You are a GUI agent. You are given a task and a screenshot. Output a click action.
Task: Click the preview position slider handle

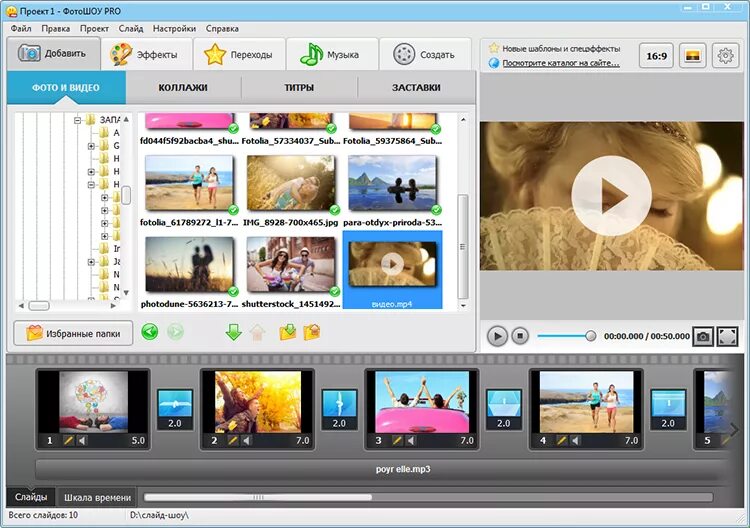pos(591,336)
